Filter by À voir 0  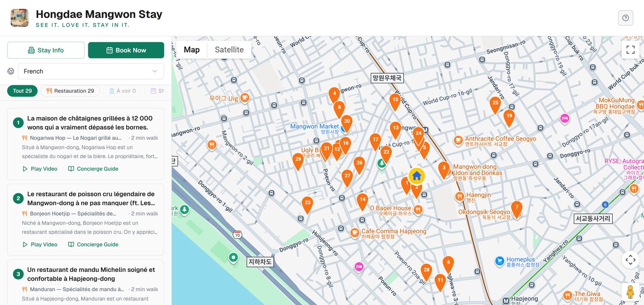pos(122,91)
